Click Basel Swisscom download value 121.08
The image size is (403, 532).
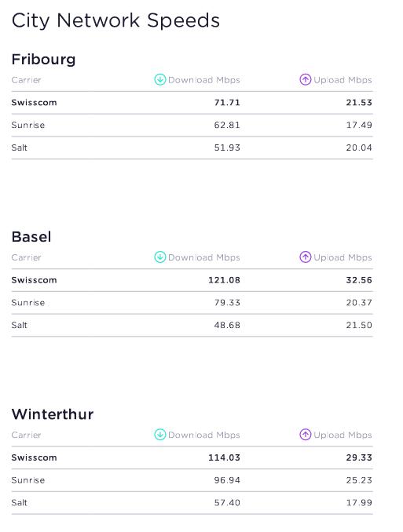tap(224, 280)
